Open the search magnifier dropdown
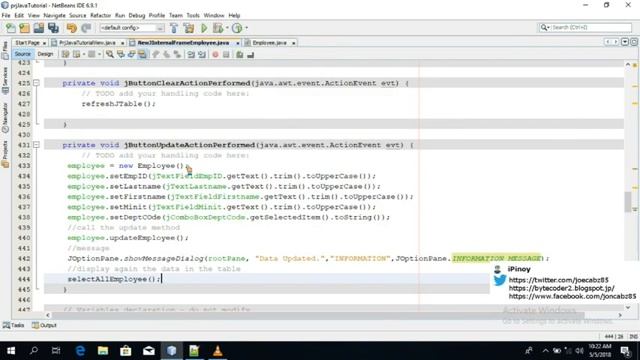The height and width of the screenshot is (360, 640). [545, 27]
